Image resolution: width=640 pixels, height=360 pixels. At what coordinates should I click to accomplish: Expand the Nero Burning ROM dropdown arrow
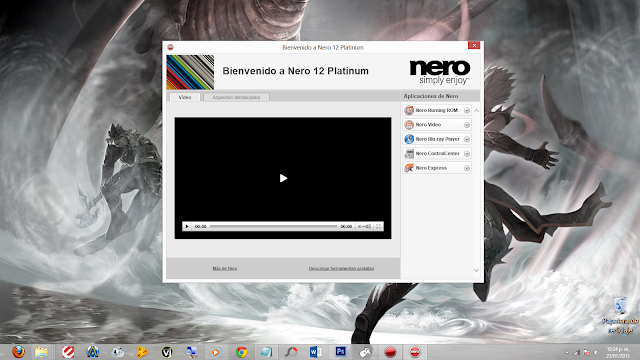(467, 110)
